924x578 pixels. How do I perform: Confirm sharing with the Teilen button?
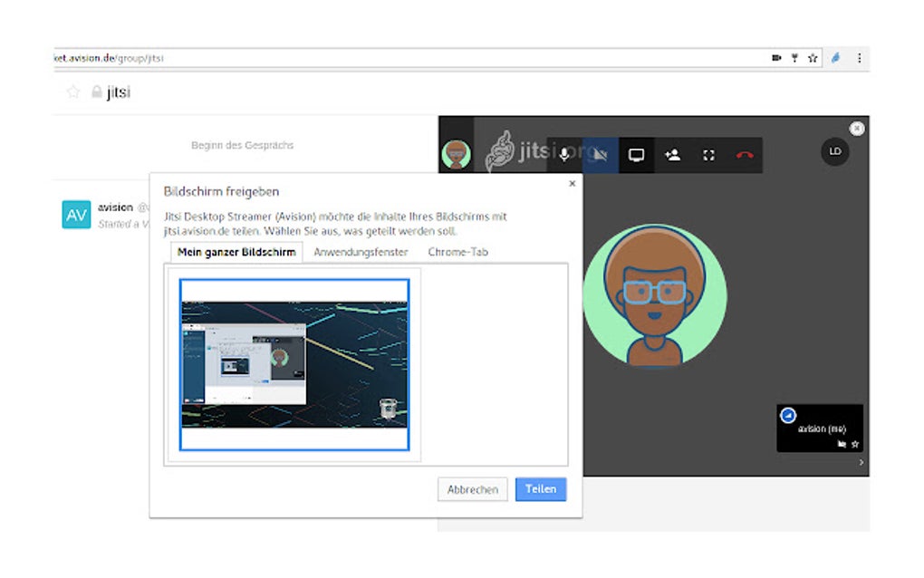[x=540, y=488]
